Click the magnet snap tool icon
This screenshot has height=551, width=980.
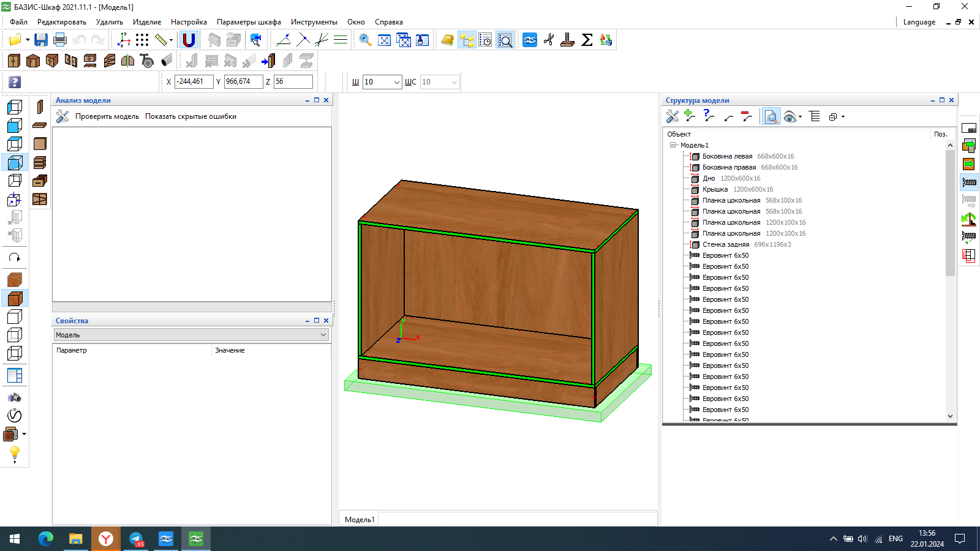coord(189,40)
